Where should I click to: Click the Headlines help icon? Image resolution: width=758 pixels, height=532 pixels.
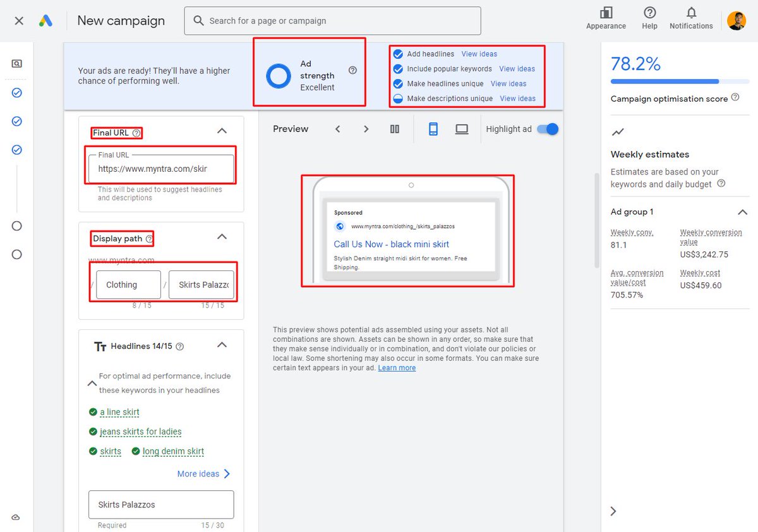(180, 346)
